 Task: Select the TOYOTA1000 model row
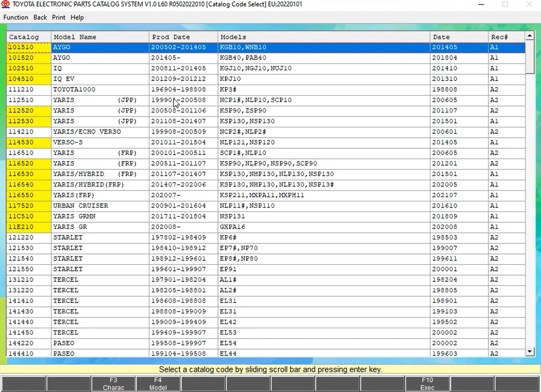click(74, 90)
